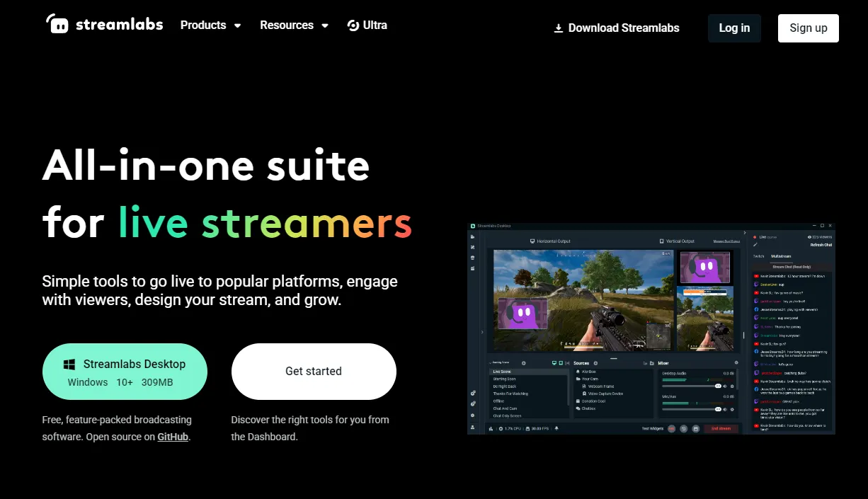
Task: Download Streamlabs Desktop for Windows
Action: 125,372
